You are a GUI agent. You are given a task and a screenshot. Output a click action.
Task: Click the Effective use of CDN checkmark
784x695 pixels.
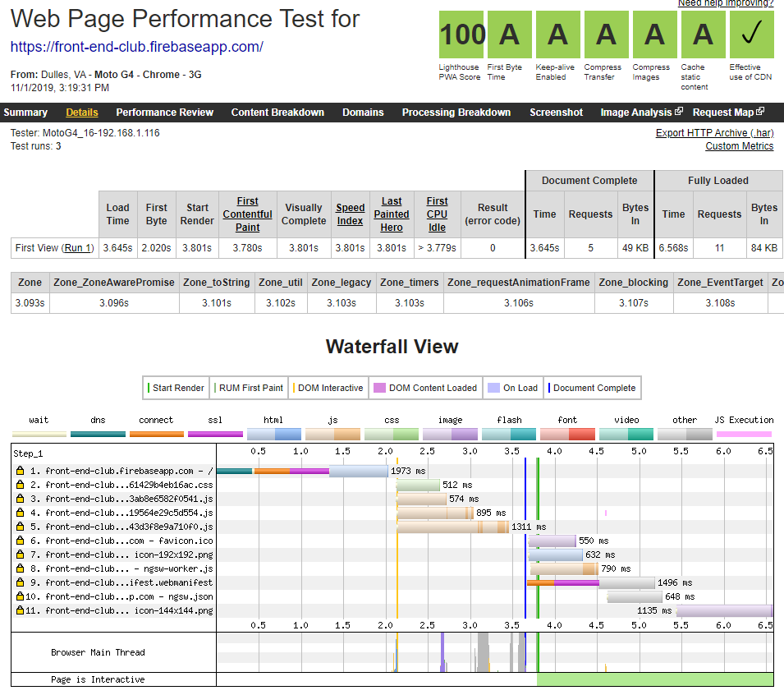(752, 35)
